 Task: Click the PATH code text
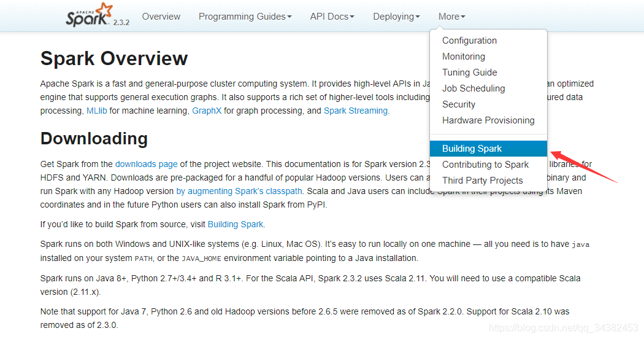pyautogui.click(x=144, y=259)
